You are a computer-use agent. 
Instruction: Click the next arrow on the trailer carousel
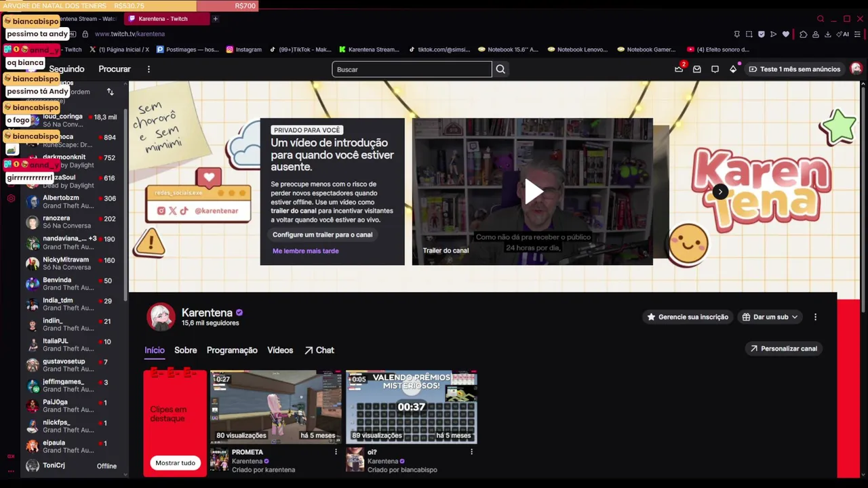coord(720,192)
